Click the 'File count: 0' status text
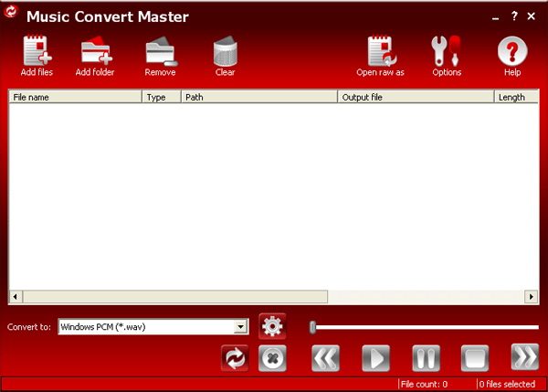Viewport: 548px width, 392px height. click(x=424, y=384)
